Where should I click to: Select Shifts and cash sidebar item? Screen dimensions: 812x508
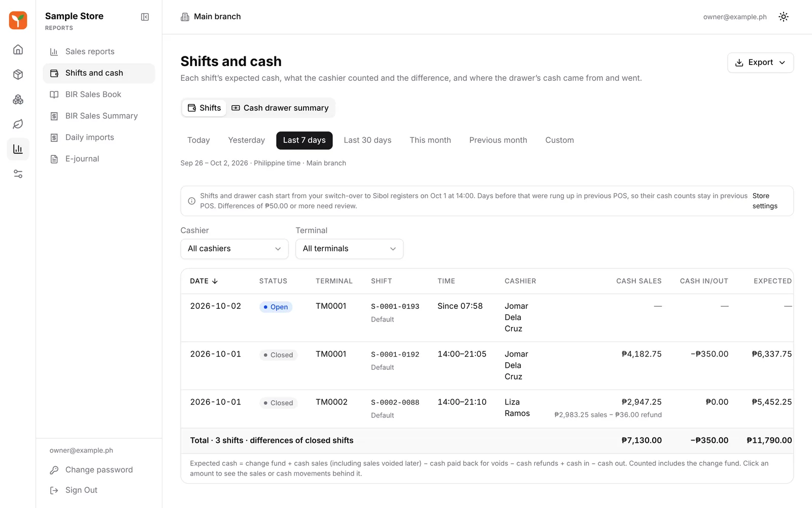99,73
